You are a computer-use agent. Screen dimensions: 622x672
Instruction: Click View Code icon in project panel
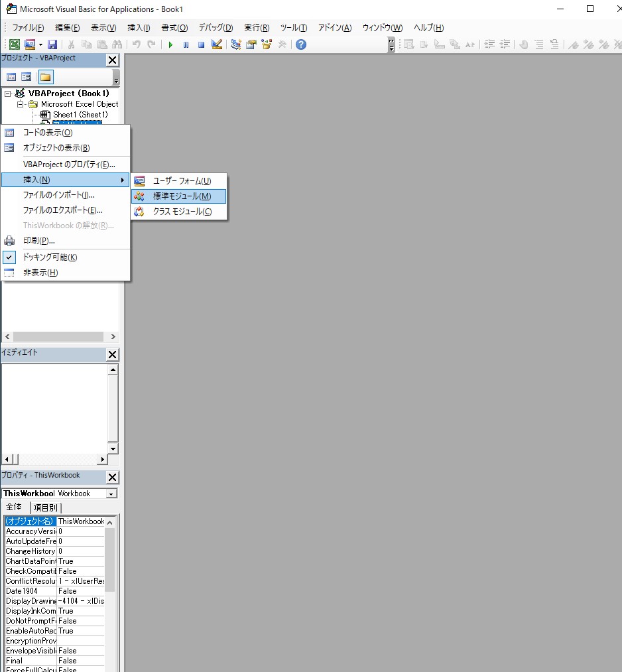click(11, 77)
